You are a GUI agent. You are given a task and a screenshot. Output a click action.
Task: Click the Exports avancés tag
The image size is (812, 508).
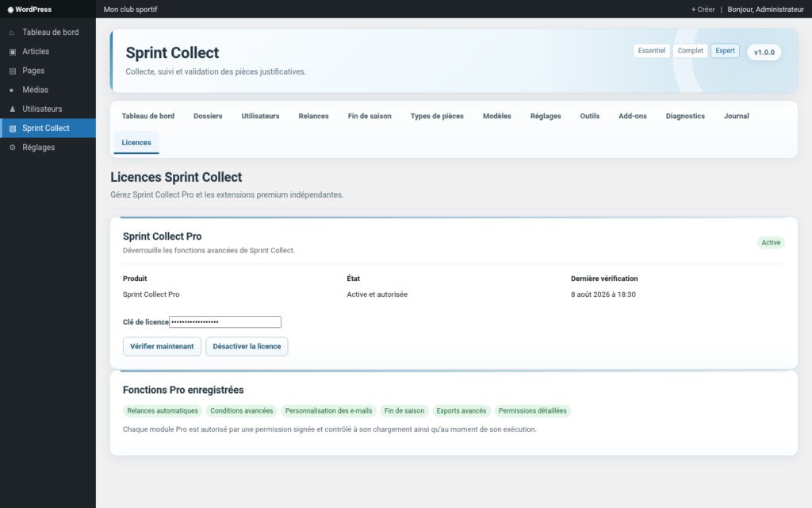[462, 410]
